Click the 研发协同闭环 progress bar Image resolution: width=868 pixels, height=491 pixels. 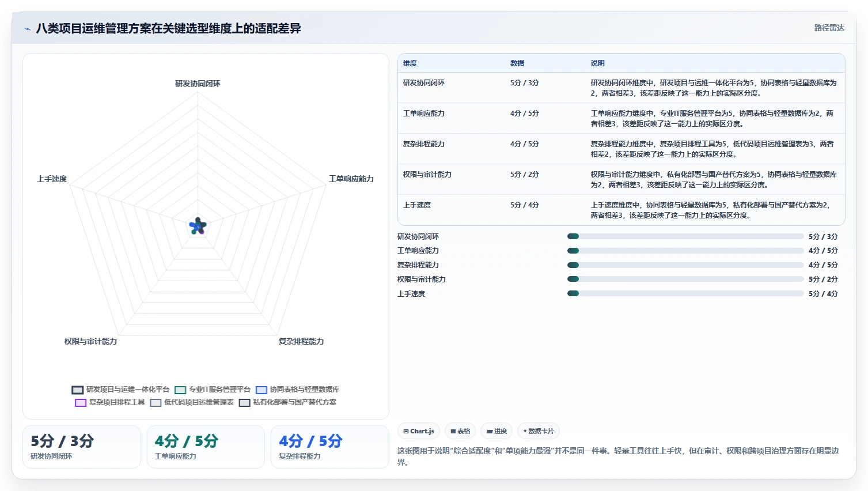click(685, 236)
